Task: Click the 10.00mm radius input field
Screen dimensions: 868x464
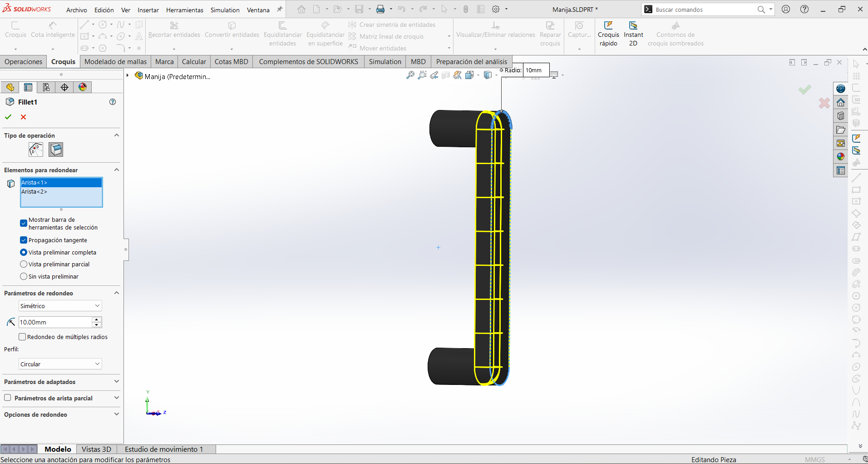Action: coord(55,322)
